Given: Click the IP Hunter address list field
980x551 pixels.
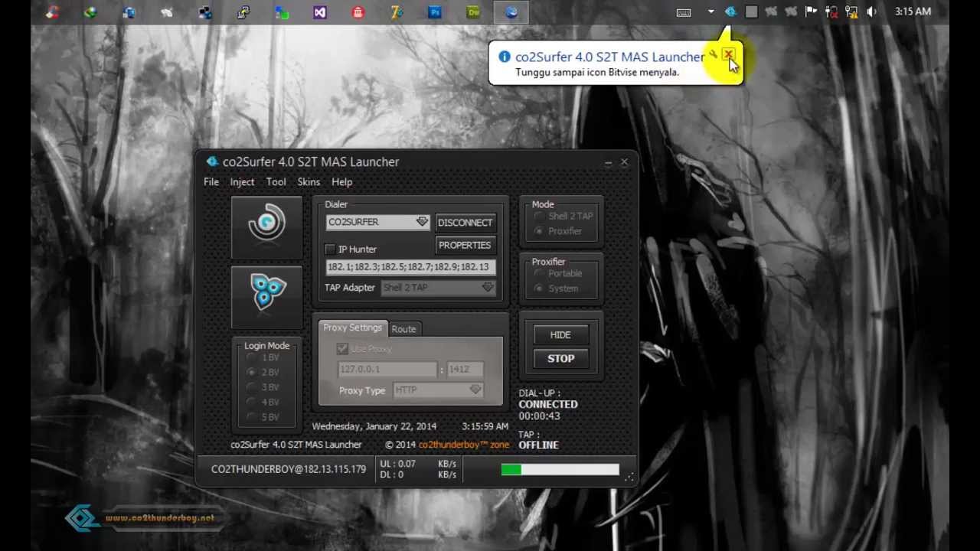Looking at the screenshot, I should coord(410,267).
